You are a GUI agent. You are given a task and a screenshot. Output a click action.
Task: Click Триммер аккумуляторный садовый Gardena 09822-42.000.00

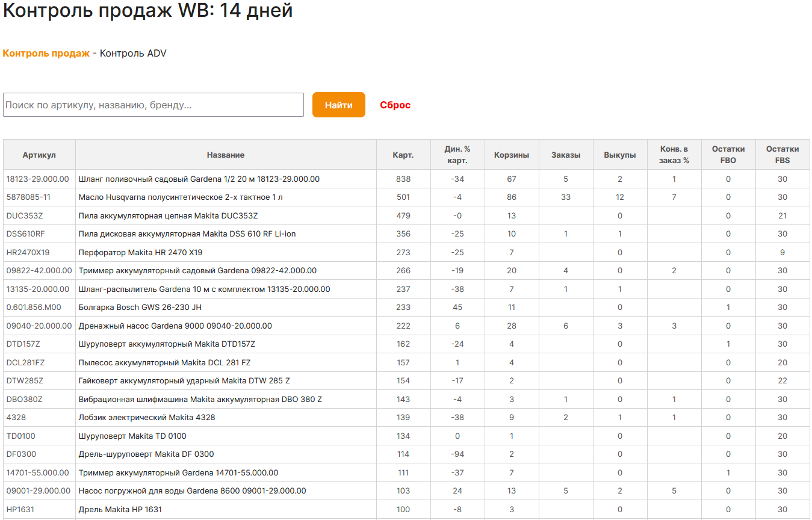[197, 270]
